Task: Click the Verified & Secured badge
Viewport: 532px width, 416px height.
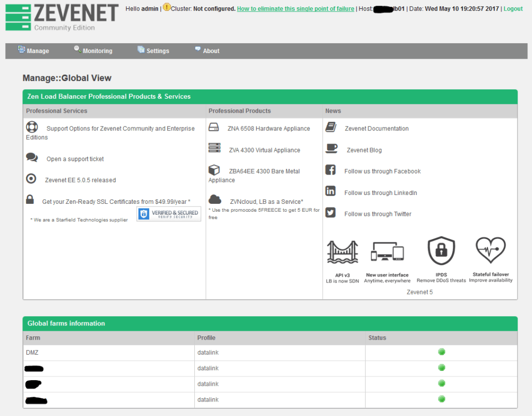Action: click(x=169, y=214)
